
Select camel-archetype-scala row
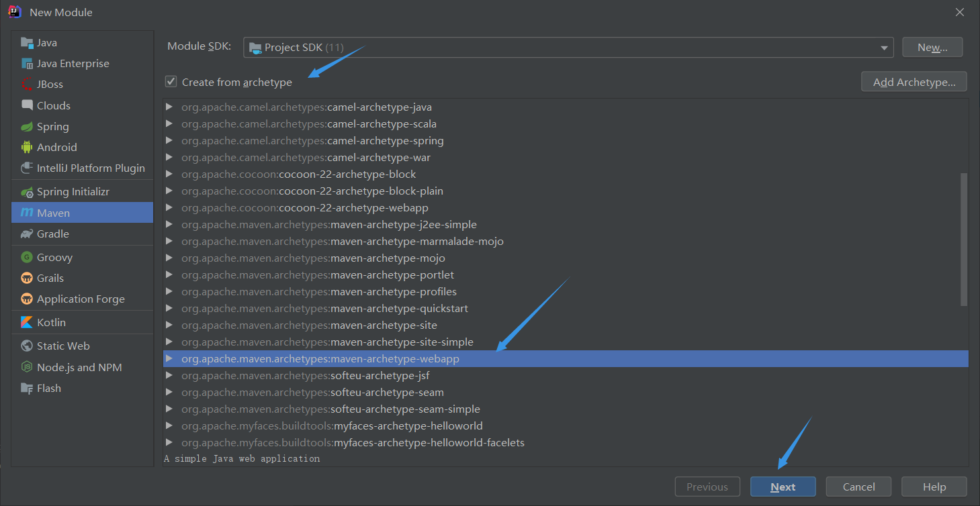point(566,123)
